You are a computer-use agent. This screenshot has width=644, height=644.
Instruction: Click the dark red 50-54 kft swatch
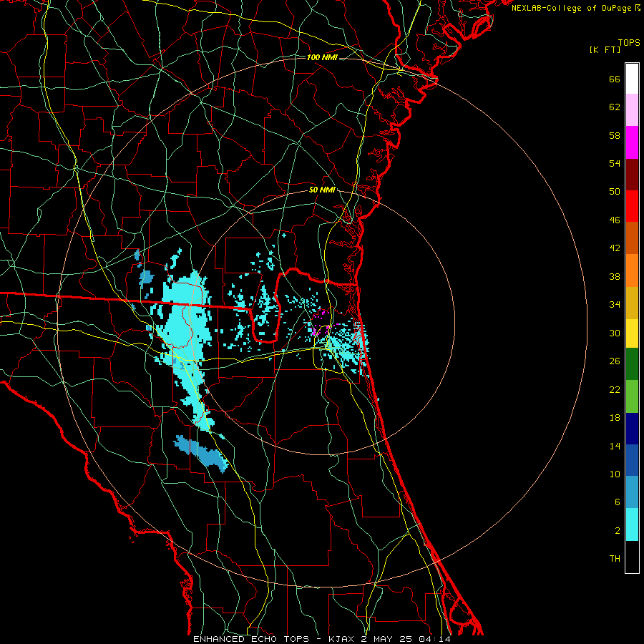click(632, 175)
